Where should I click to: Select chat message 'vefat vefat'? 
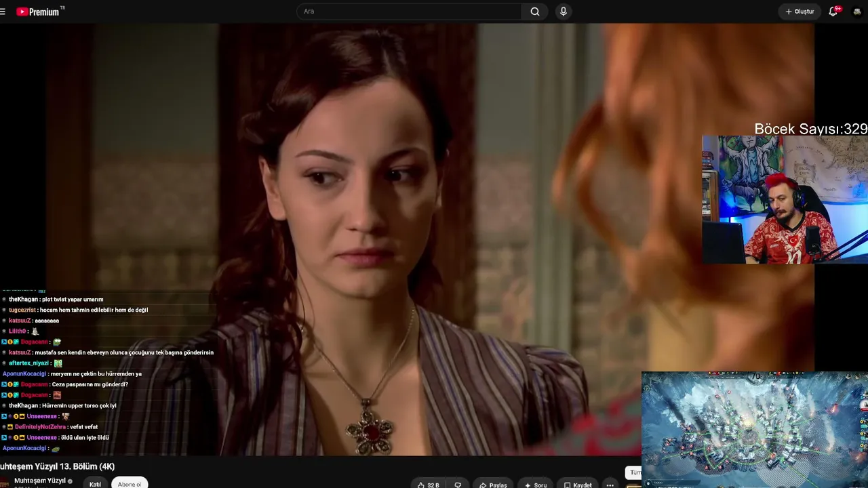(83, 427)
